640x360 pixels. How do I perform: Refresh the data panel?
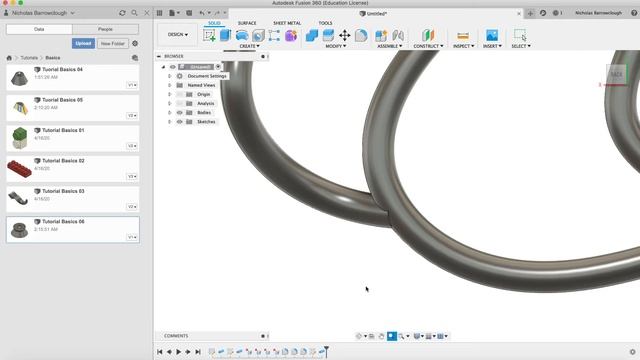[x=122, y=13]
